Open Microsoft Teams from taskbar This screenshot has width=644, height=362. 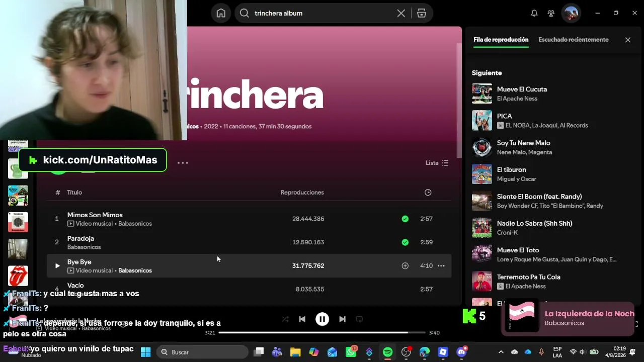point(277,352)
